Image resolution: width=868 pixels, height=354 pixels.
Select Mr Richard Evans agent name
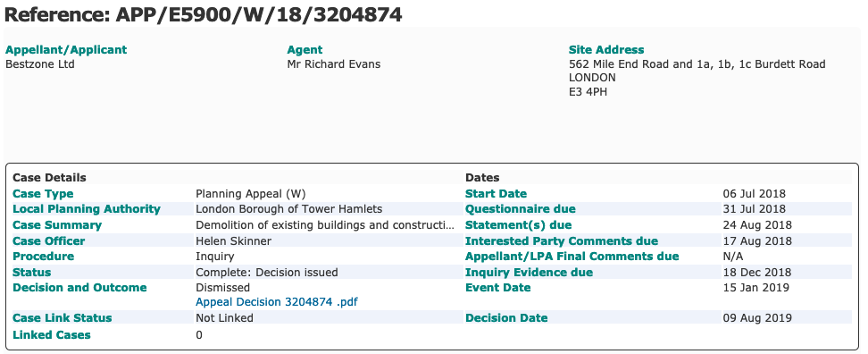[x=334, y=64]
